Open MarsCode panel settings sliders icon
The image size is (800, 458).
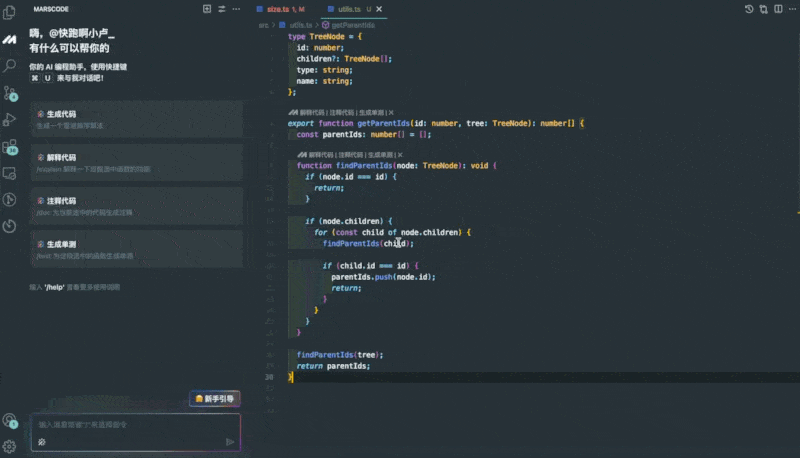tap(221, 9)
